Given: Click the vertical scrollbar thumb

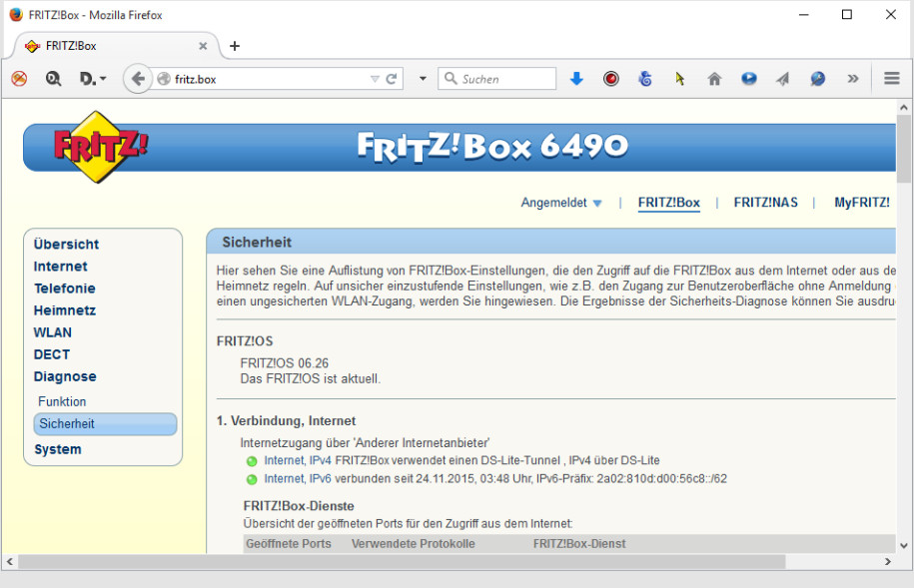Looking at the screenshot, I should [904, 149].
